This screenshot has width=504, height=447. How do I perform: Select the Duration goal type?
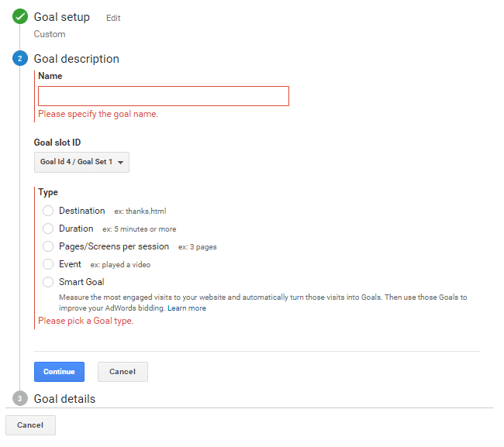[48, 229]
